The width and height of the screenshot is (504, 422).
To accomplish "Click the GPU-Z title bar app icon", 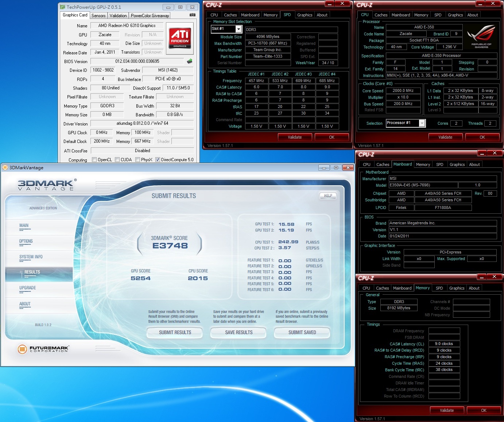I will [62, 7].
